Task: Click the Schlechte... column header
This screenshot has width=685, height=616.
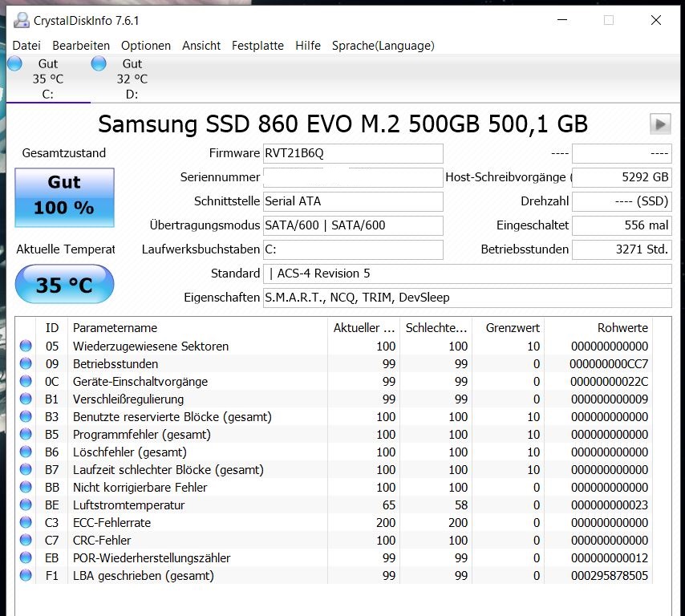Action: [436, 328]
